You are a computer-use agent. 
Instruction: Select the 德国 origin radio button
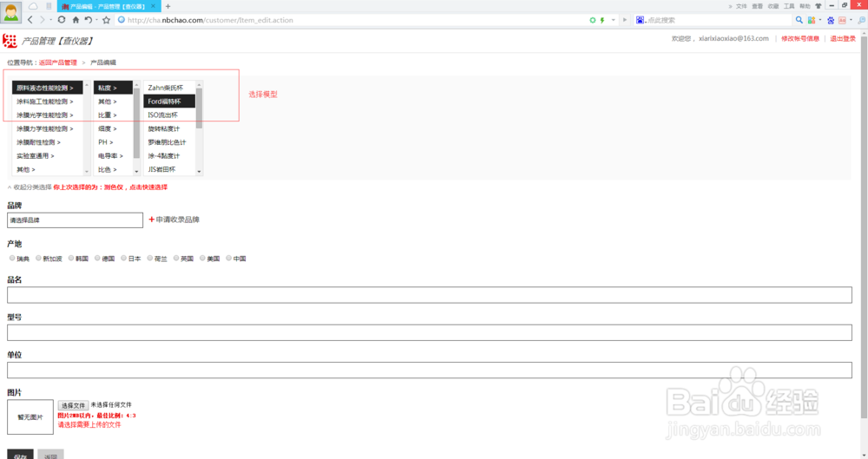coord(97,258)
